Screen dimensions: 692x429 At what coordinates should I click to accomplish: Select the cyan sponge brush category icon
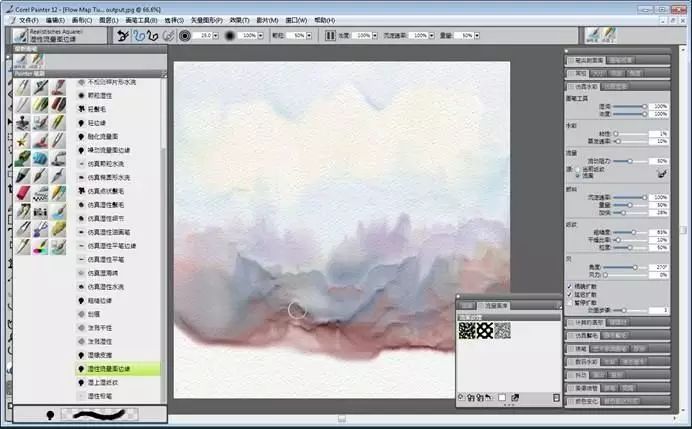click(x=40, y=158)
